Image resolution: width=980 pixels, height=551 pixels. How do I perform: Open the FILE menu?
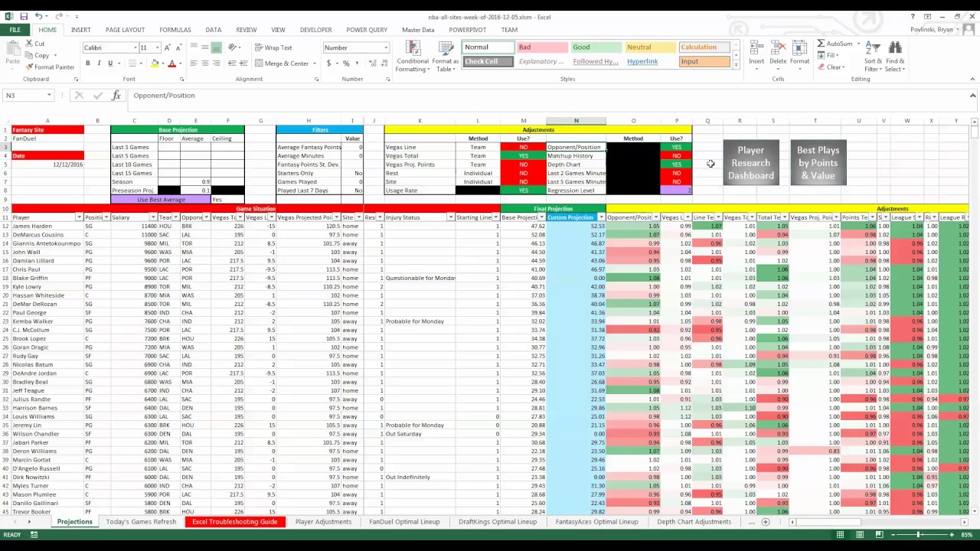tap(15, 30)
